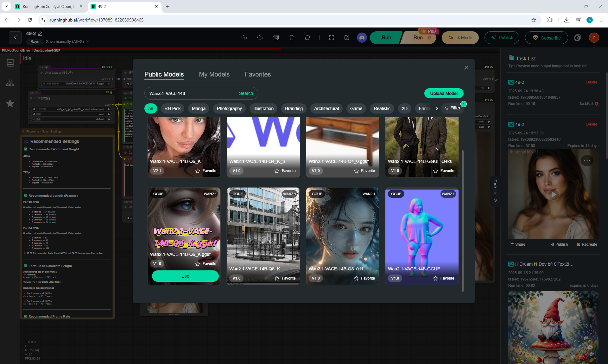Click the Upload Model button

[443, 93]
